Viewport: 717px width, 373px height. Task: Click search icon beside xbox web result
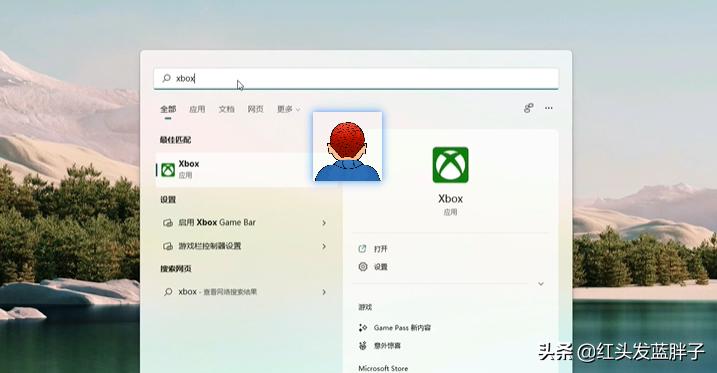[x=168, y=292]
